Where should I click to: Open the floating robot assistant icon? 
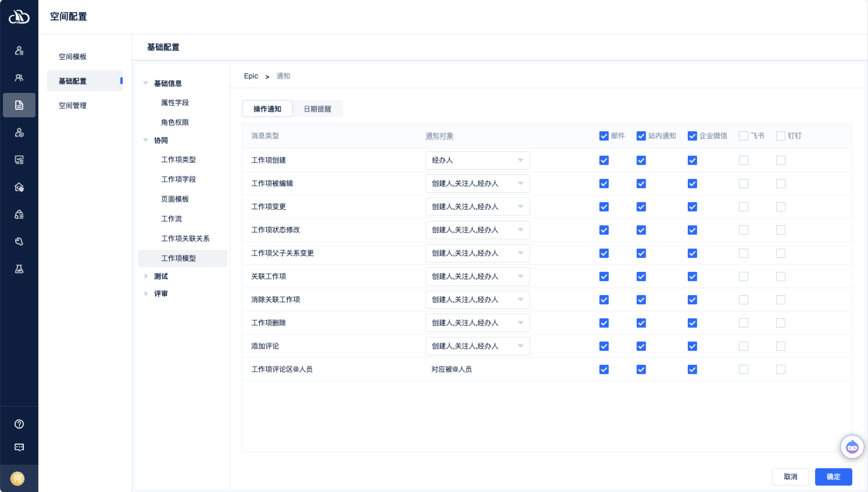tap(852, 447)
